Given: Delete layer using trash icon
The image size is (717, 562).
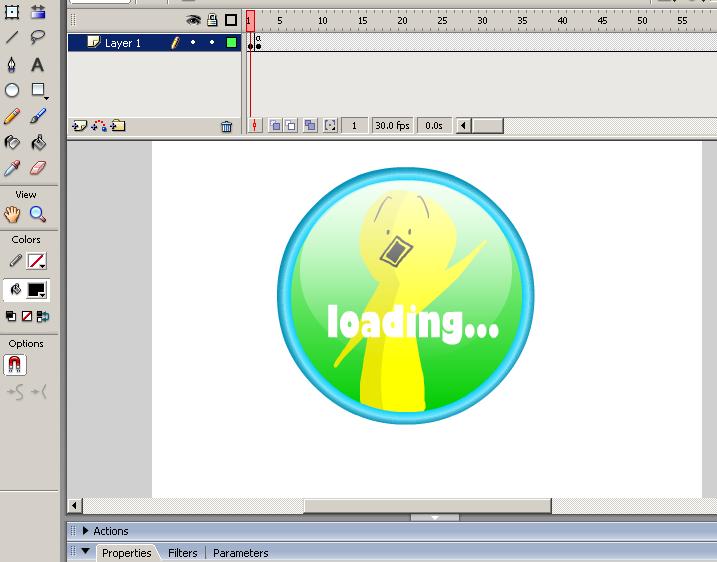Looking at the screenshot, I should click(226, 126).
